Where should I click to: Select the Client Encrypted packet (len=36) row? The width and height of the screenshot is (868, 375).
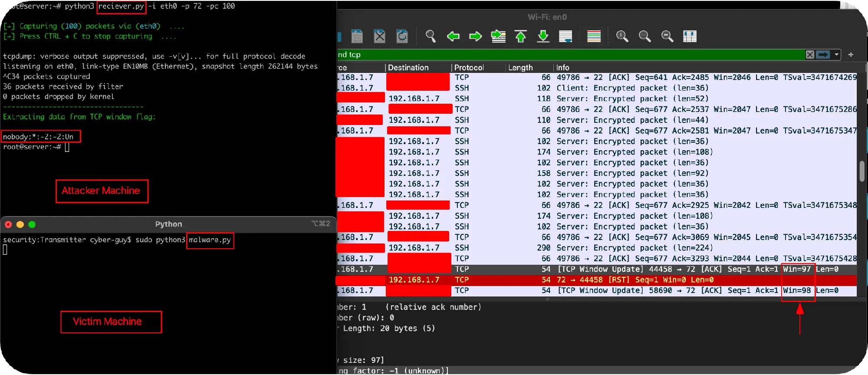pos(597,88)
